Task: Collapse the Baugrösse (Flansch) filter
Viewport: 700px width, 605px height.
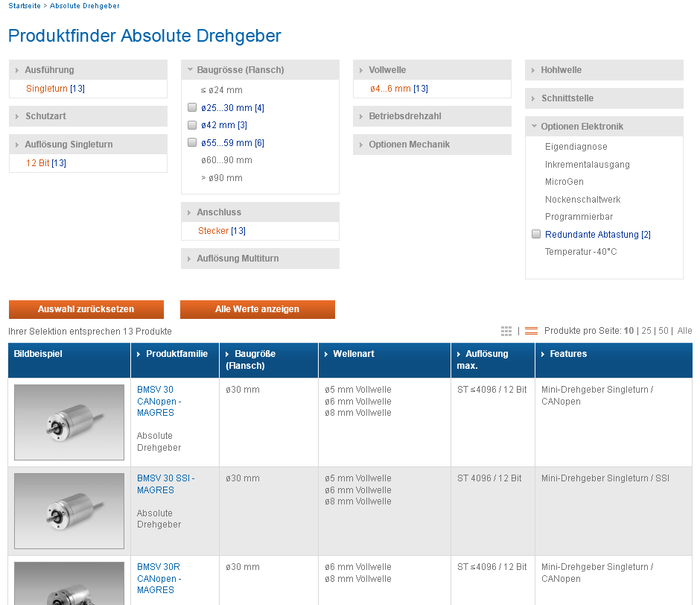Action: (x=261, y=70)
